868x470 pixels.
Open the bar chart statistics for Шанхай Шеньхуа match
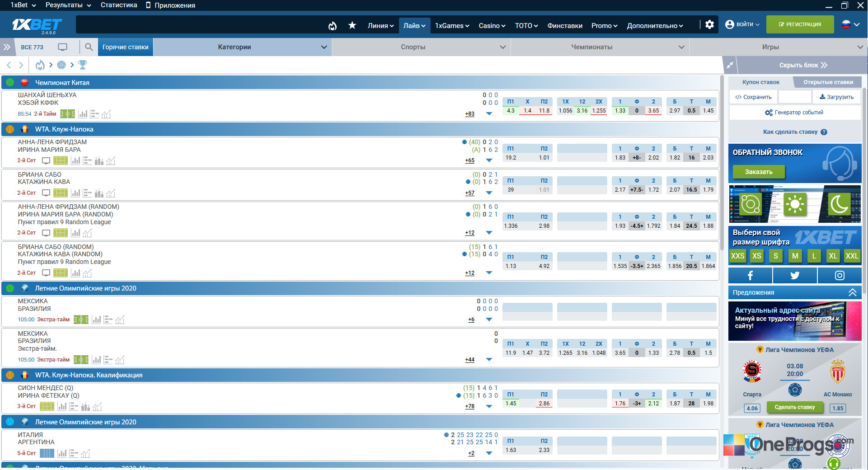point(83,114)
